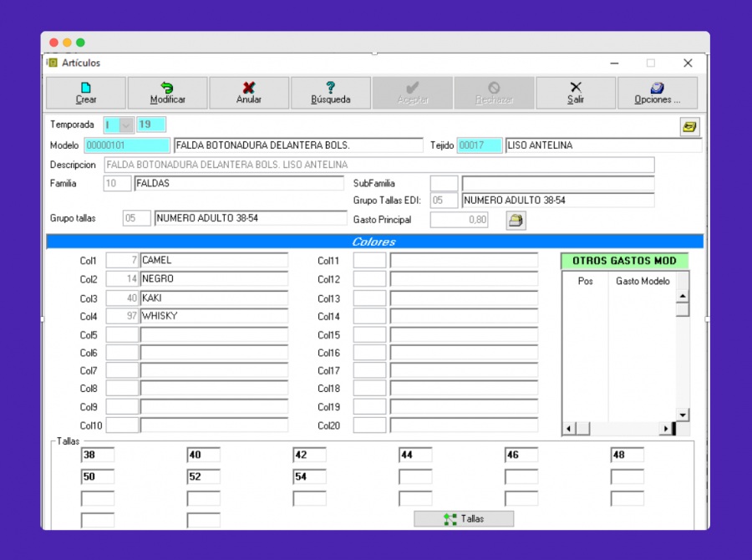Open the Búsqueda search function

point(330,93)
